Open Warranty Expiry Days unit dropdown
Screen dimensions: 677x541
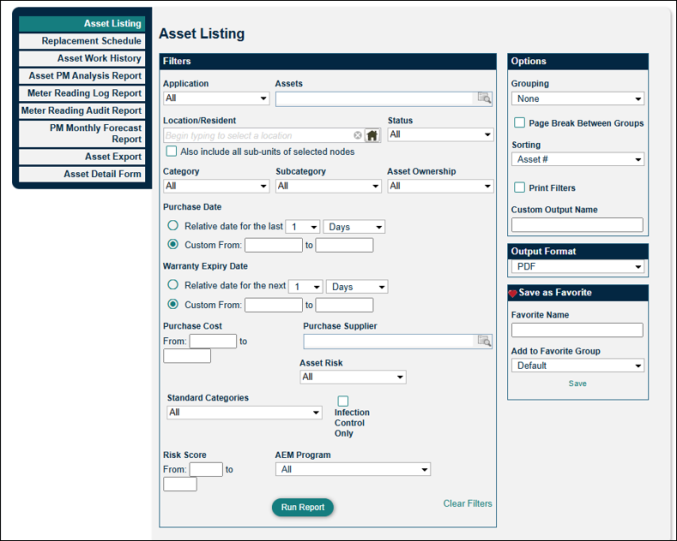(x=357, y=287)
